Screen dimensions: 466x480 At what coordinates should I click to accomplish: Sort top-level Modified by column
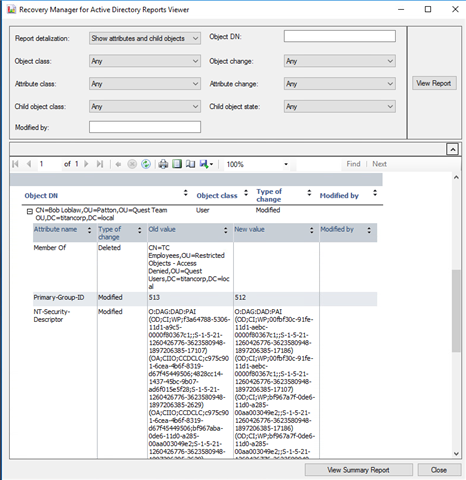point(375,193)
